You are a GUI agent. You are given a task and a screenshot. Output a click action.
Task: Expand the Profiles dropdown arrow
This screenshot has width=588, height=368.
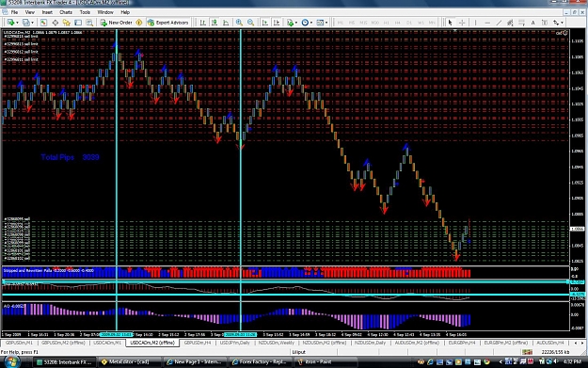coord(32,23)
